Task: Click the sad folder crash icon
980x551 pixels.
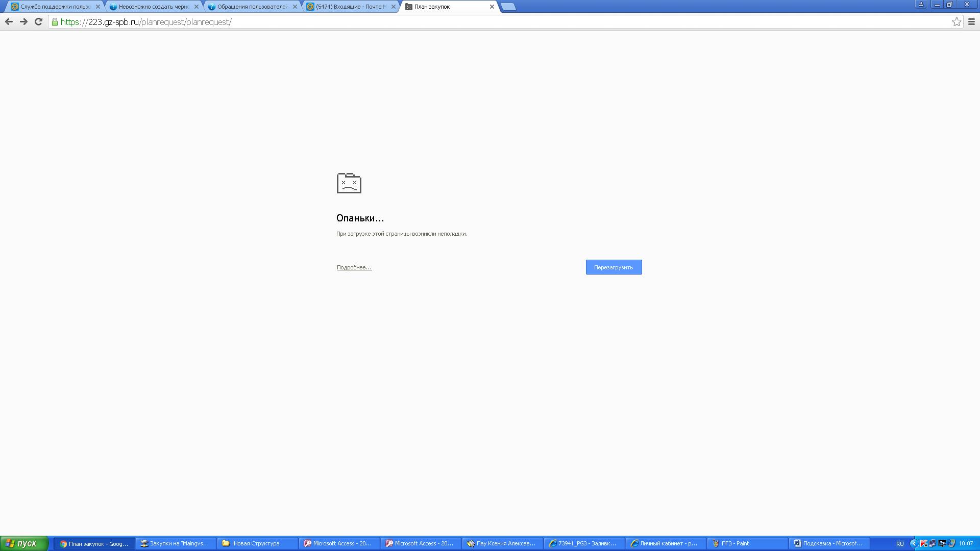Action: click(349, 183)
